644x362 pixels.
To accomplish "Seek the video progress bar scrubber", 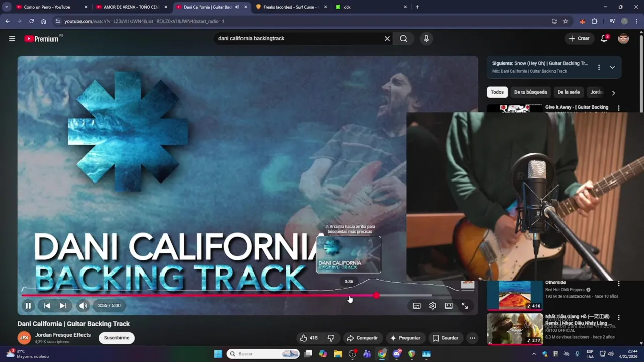I will (377, 296).
